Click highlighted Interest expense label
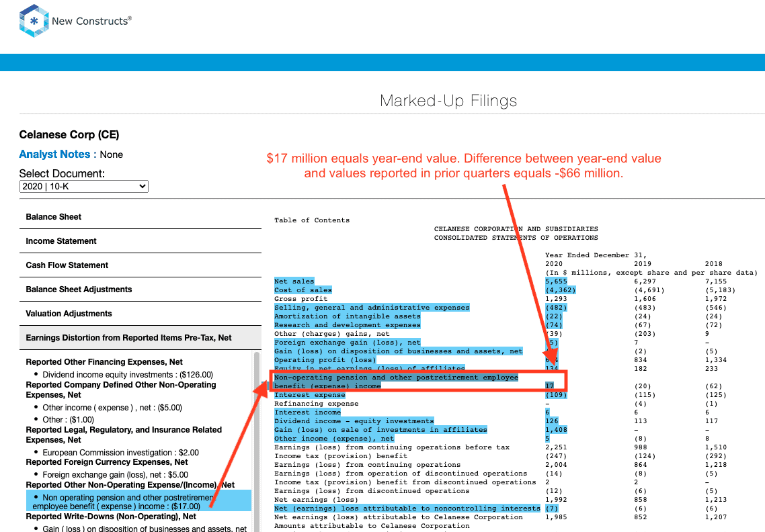The width and height of the screenshot is (765, 532). (310, 395)
